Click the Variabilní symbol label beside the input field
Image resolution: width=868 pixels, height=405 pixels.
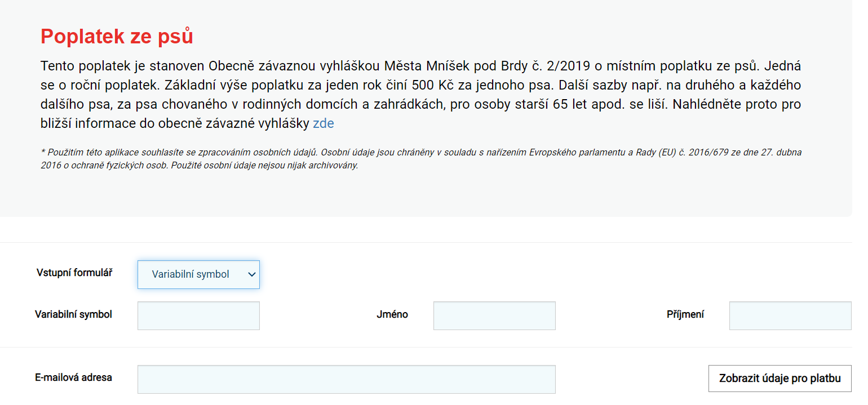point(74,314)
